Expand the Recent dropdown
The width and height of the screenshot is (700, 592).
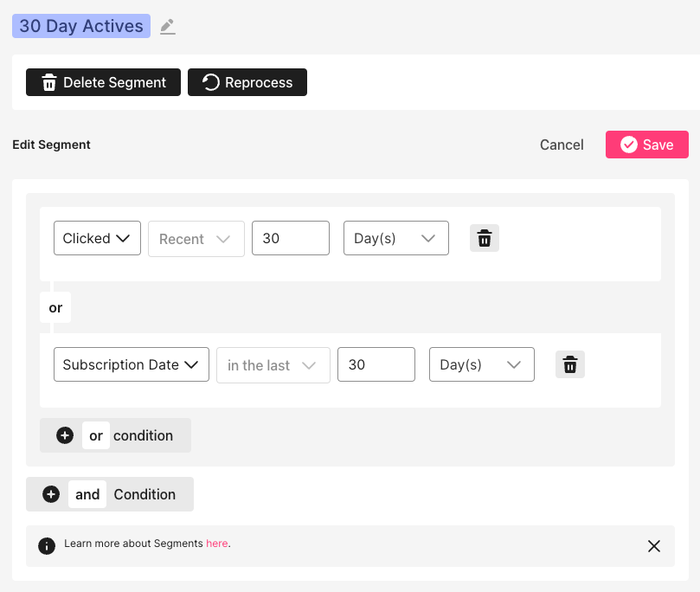pyautogui.click(x=196, y=239)
